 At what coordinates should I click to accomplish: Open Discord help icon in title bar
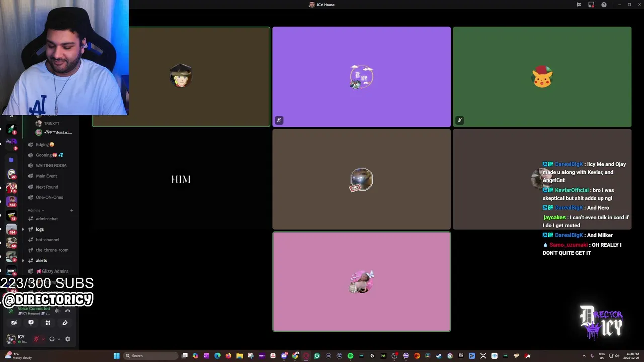[x=604, y=5]
